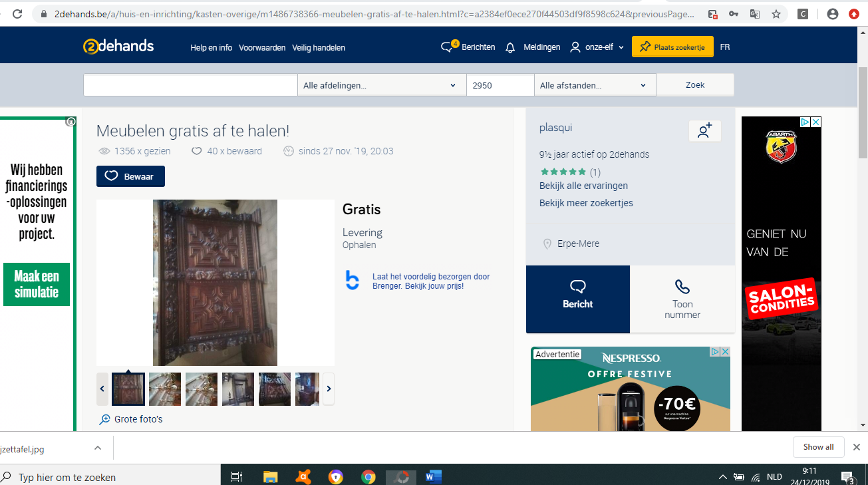868x485 pixels.
Task: Open Word from the Windows taskbar
Action: [433, 476]
